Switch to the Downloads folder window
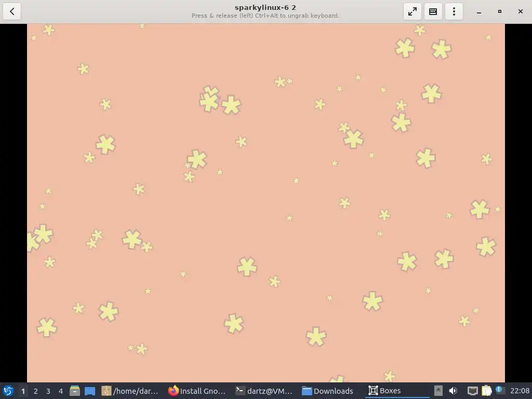 click(328, 391)
